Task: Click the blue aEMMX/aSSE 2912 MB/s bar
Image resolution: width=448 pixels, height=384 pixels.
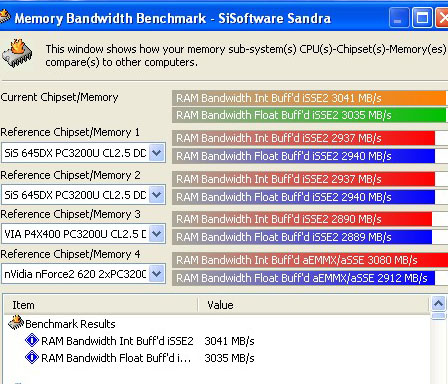Action: point(303,278)
